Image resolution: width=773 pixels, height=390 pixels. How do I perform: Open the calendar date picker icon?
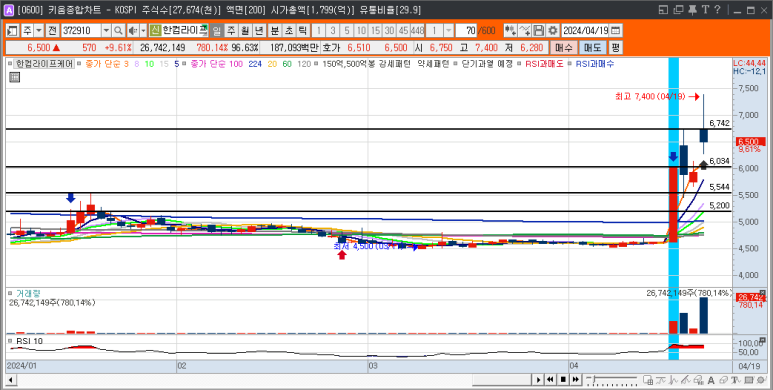(x=615, y=31)
